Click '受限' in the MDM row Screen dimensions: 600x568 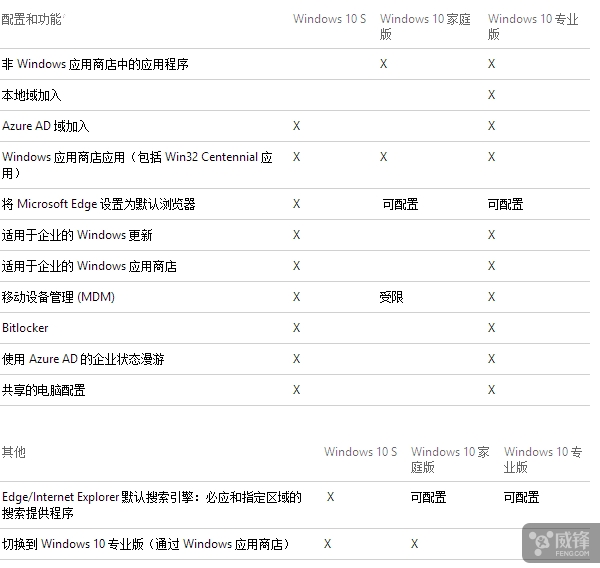click(391, 297)
